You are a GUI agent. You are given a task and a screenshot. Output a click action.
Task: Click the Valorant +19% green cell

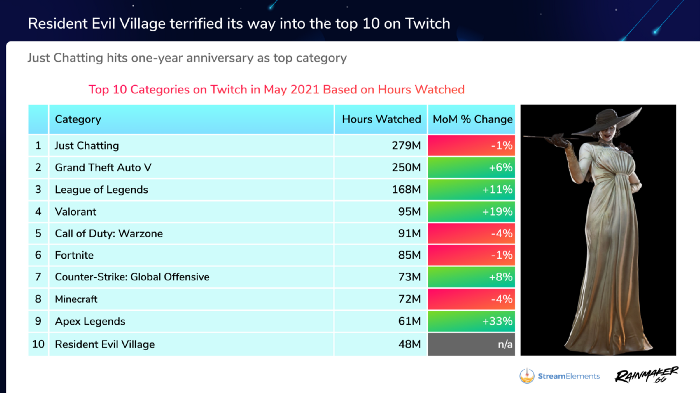click(x=471, y=212)
